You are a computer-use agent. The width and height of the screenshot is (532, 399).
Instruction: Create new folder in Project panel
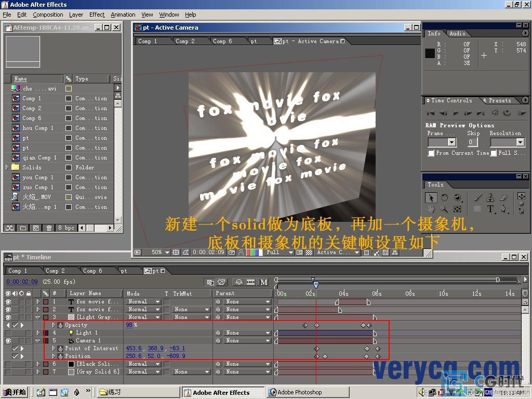coord(23,228)
